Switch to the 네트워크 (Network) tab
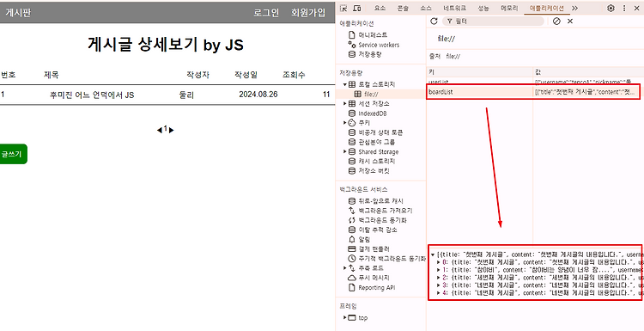Viewport: 644px width, 331px height. point(454,9)
